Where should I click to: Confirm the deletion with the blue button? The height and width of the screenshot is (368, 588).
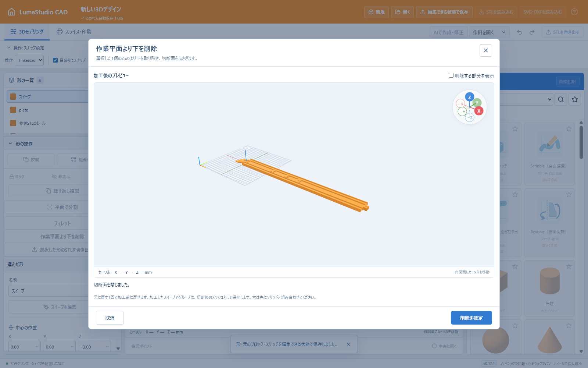click(472, 318)
